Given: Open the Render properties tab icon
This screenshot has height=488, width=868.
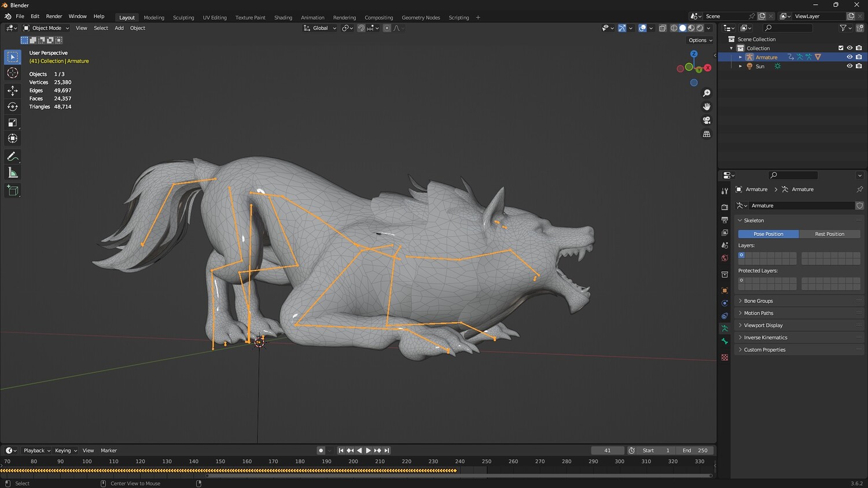Looking at the screenshot, I should (724, 207).
